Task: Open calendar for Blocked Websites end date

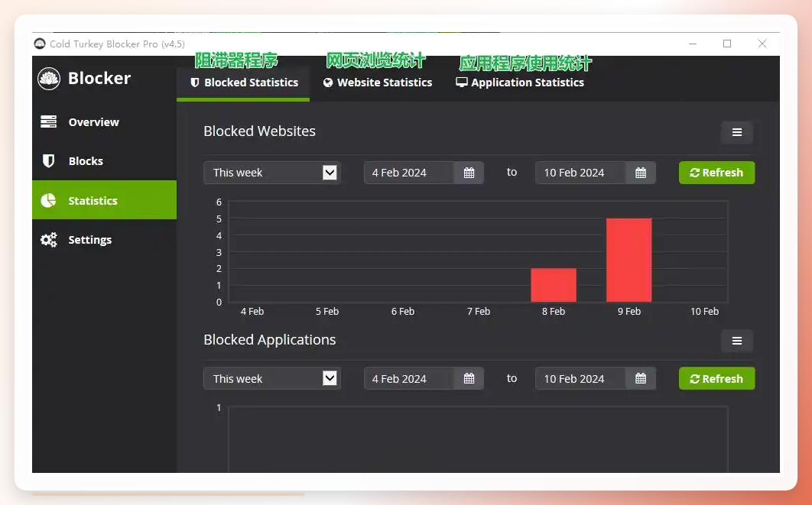Action: tap(641, 173)
